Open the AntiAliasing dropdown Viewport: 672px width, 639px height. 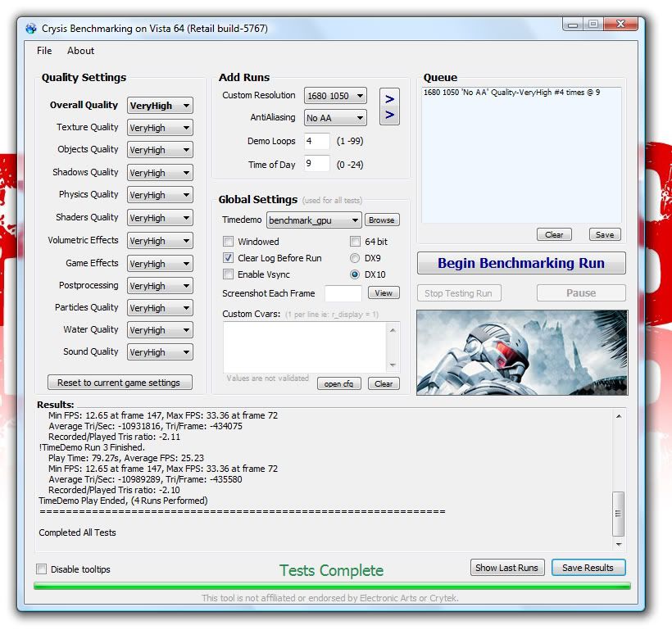[x=335, y=118]
